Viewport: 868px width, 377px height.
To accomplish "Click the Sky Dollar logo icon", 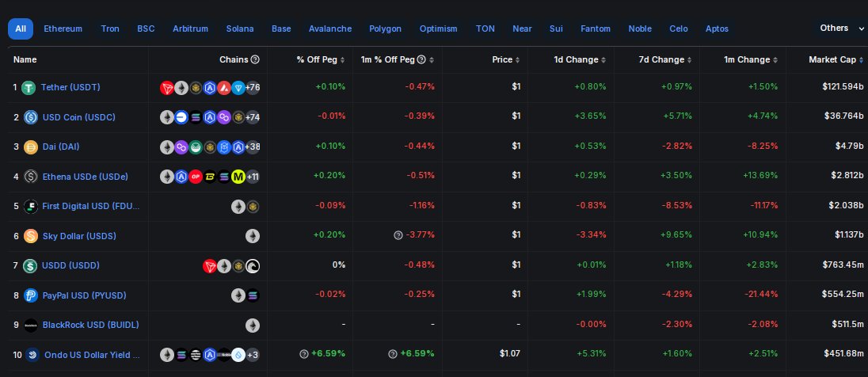I will [30, 236].
